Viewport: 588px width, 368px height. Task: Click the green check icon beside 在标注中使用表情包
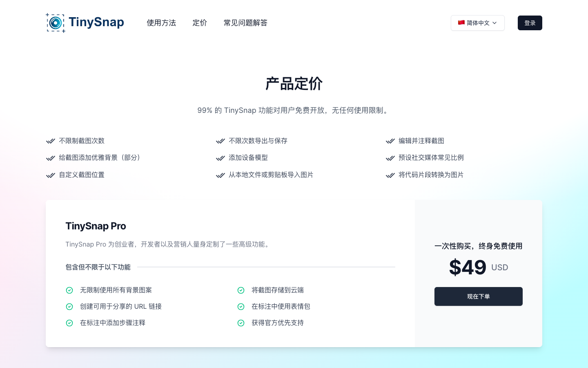[x=241, y=307]
